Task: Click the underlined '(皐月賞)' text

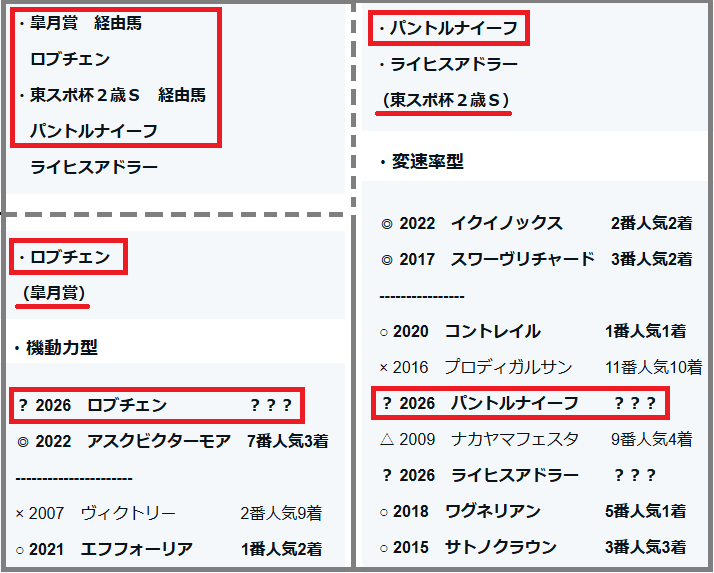Action: [x=54, y=292]
